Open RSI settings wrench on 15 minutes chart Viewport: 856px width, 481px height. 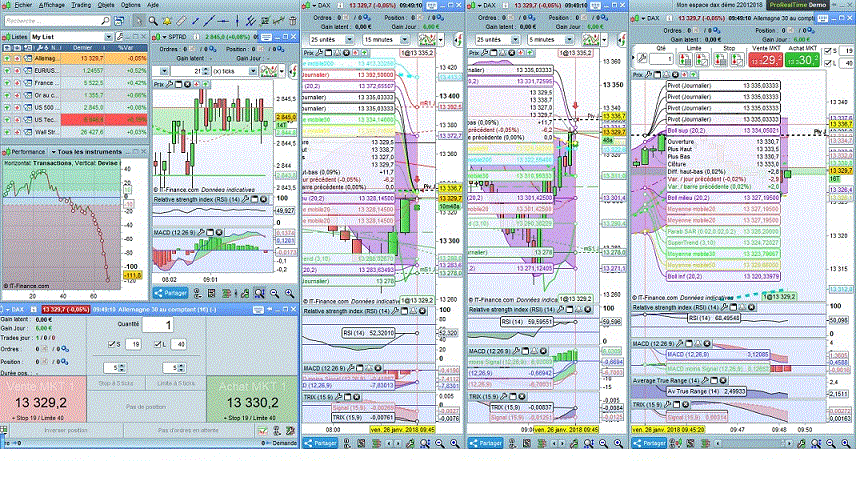395,311
